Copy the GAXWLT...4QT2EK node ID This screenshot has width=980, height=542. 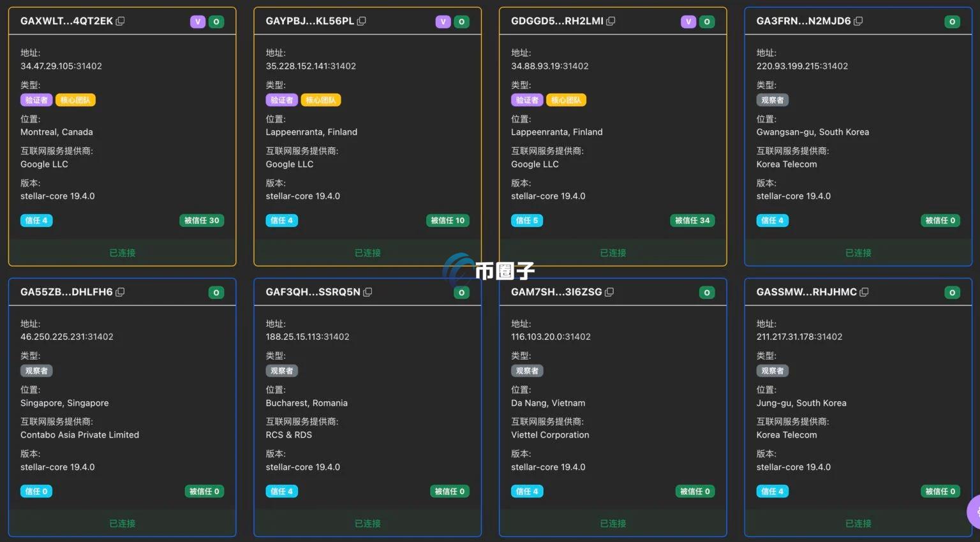[120, 21]
